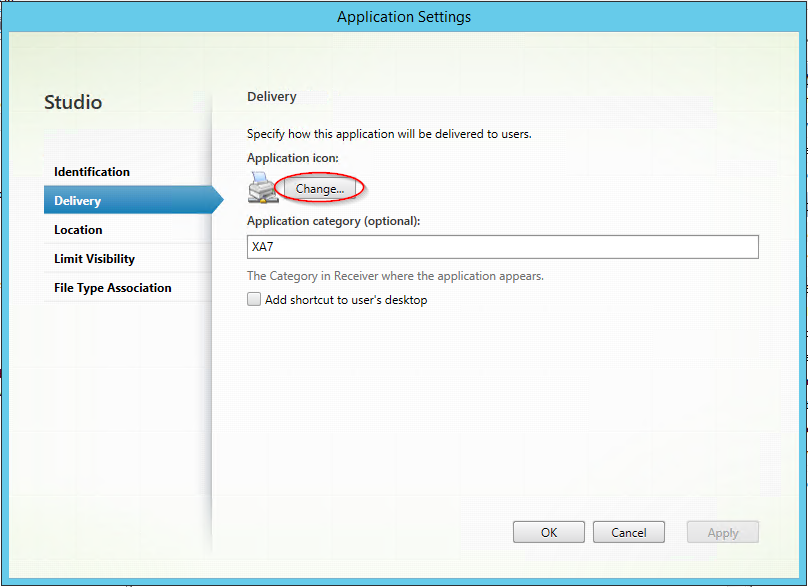This screenshot has width=808, height=587.
Task: Select the Delivery section
Action: coord(133,200)
